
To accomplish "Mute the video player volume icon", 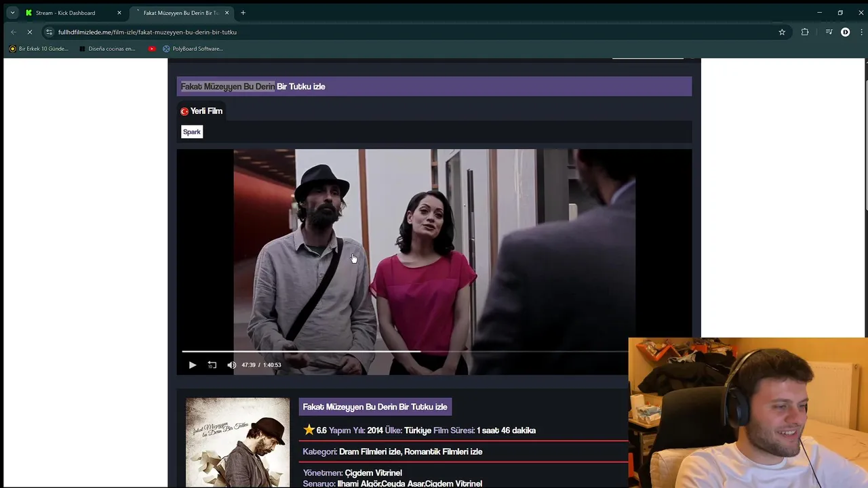I will click(231, 365).
